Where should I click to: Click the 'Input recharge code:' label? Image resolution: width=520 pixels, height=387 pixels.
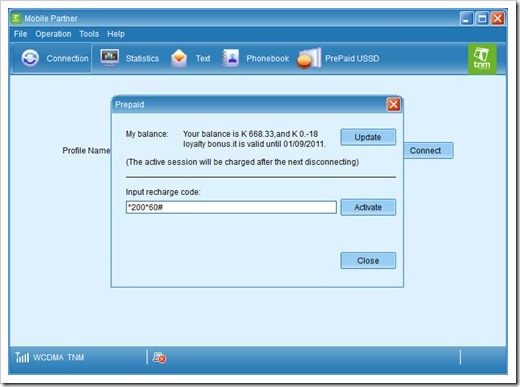(163, 192)
